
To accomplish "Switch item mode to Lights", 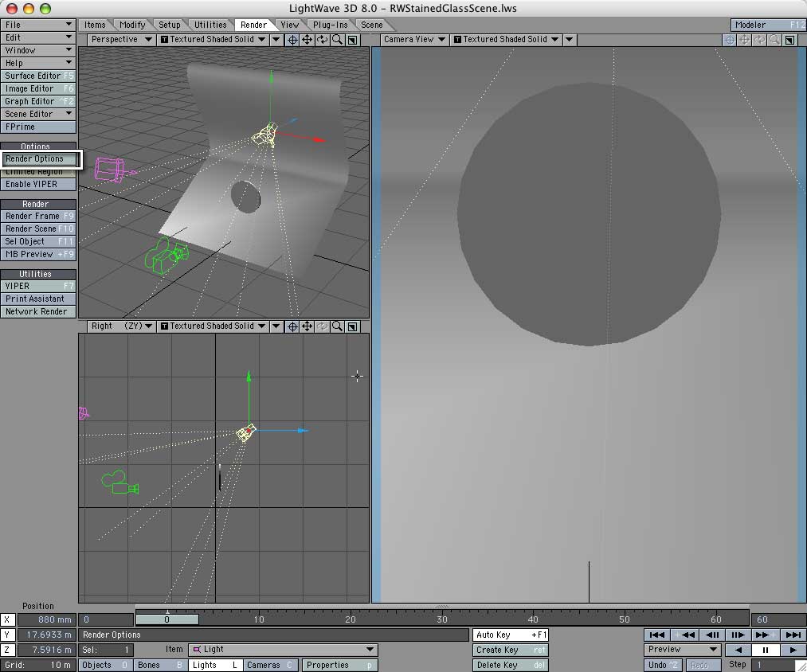I will pyautogui.click(x=214, y=666).
